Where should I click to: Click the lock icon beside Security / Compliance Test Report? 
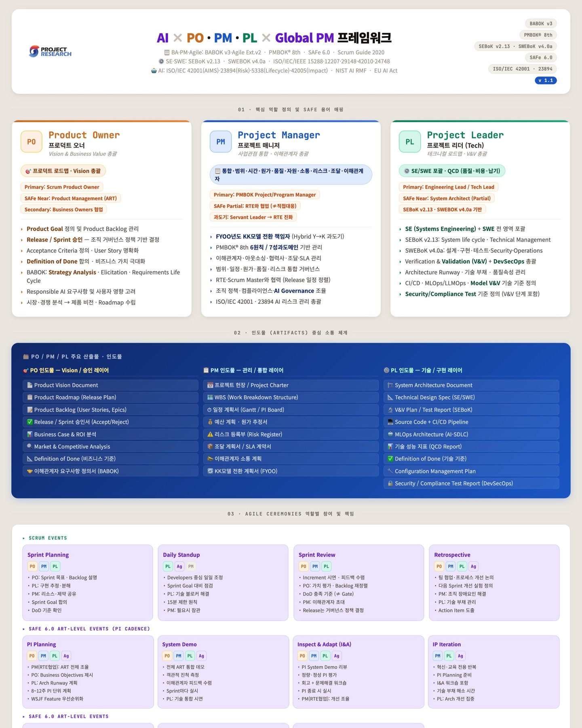[x=390, y=483]
